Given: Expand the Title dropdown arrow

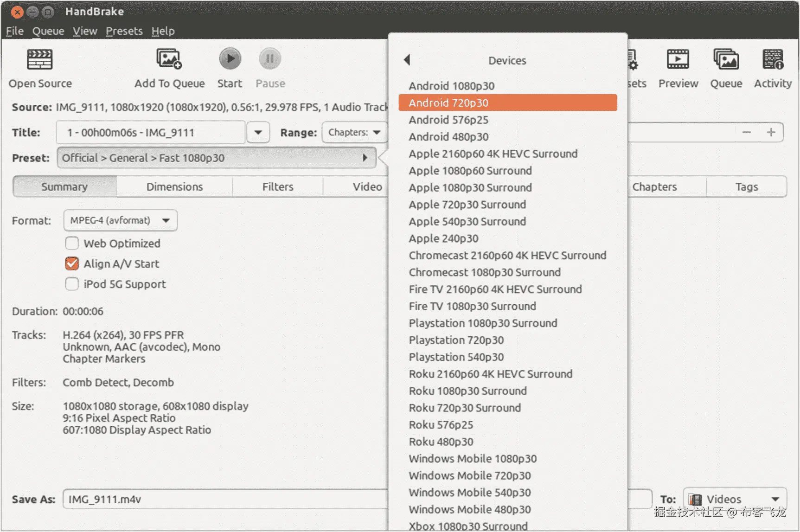Looking at the screenshot, I should pos(258,132).
